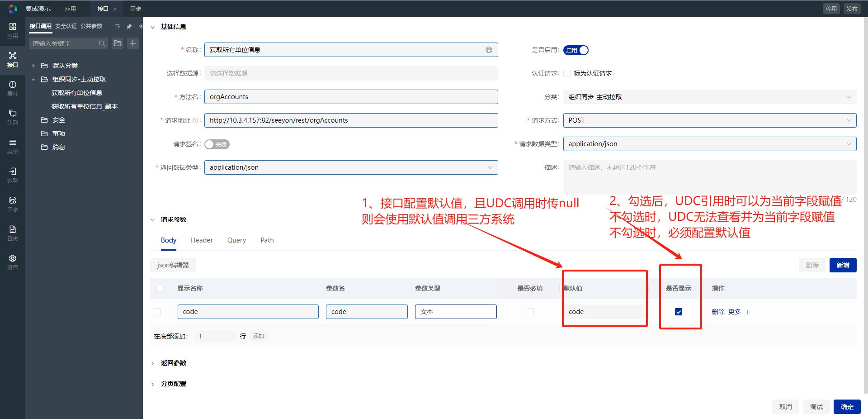The image size is (868, 419).
Task: Select the 接口 icon in the sidebar
Action: pyautogui.click(x=13, y=59)
